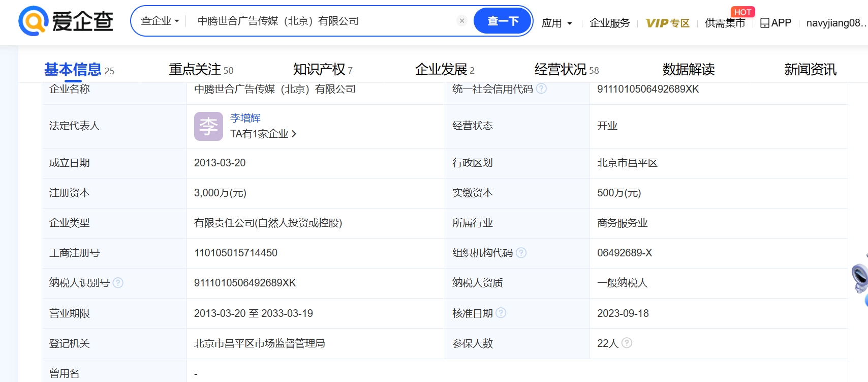Click the 李 avatar of legal representative
The width and height of the screenshot is (868, 382).
[208, 126]
